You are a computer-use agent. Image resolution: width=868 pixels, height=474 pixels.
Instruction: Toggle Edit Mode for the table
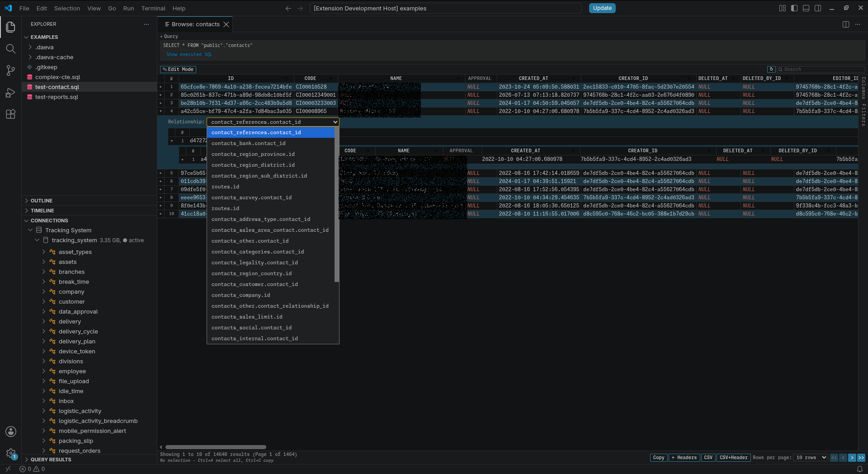pos(178,69)
